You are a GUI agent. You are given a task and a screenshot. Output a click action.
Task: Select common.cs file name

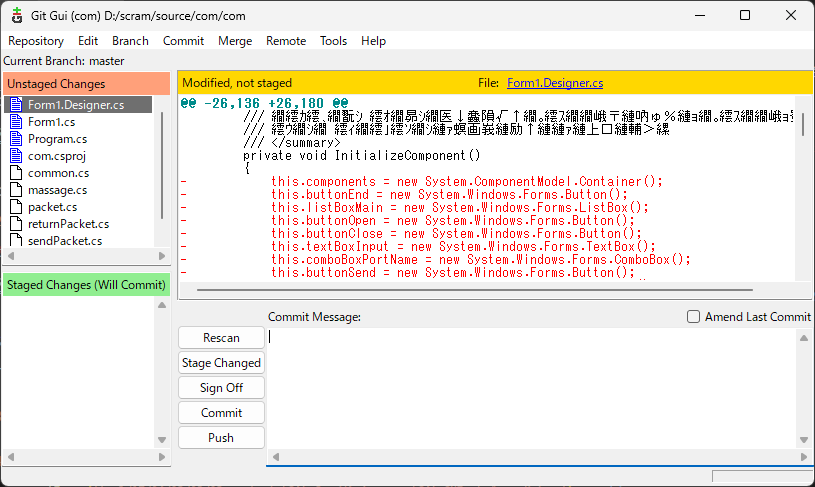[58, 173]
